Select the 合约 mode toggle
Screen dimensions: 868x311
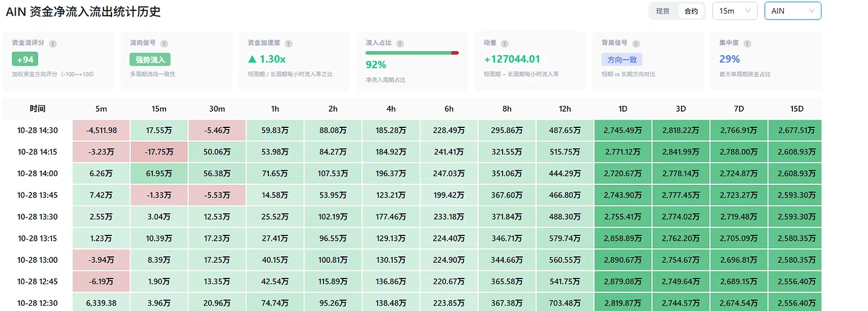tap(691, 11)
